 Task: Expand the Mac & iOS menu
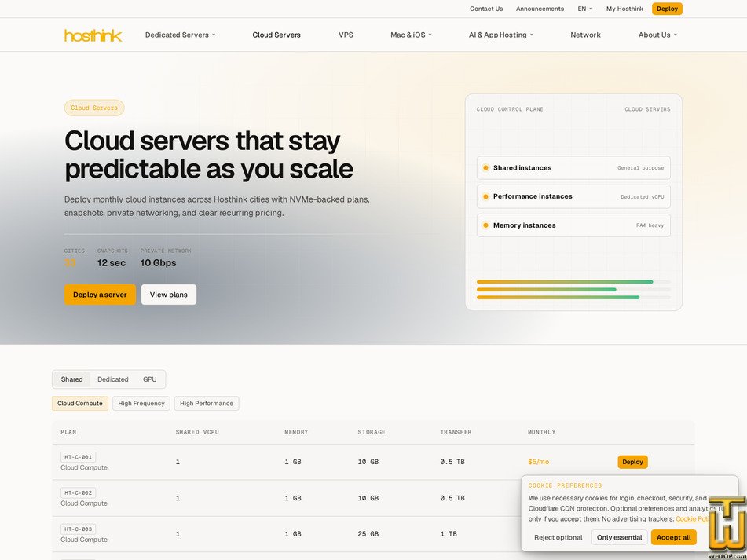click(x=411, y=35)
